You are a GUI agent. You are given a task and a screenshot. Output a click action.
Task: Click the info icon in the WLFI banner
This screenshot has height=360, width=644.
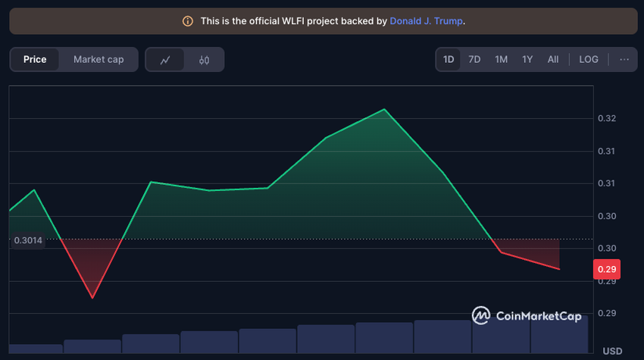188,21
